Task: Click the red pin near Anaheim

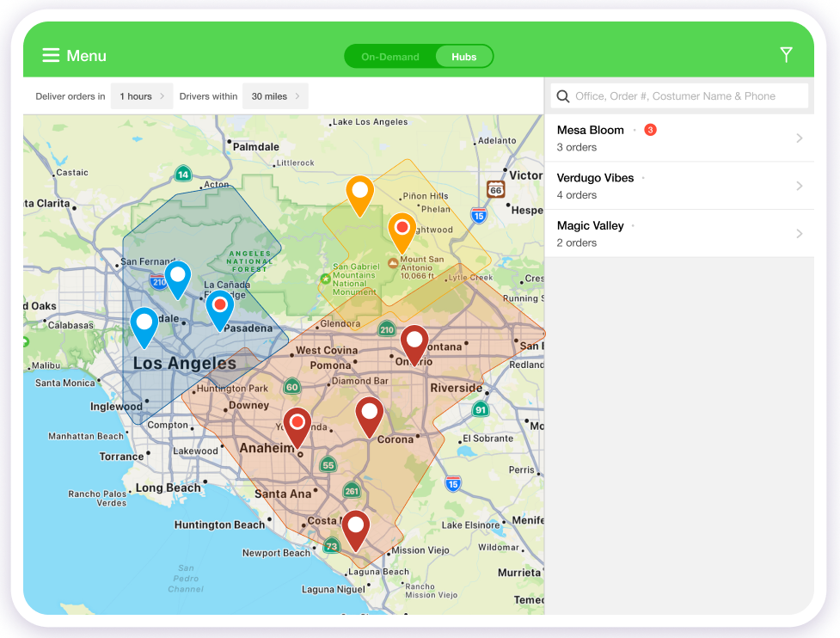Action: pos(297,424)
